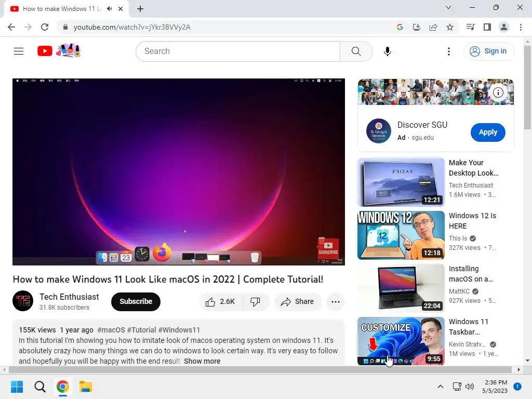Open media controls in Chrome toolbar

[470, 27]
